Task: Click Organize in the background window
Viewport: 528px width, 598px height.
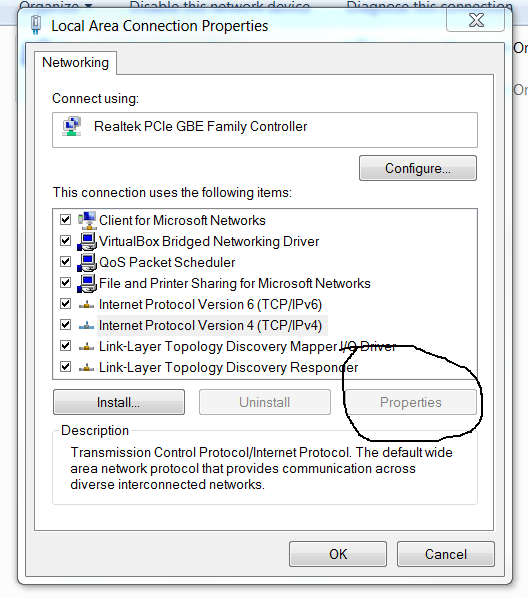Action: 56,5
